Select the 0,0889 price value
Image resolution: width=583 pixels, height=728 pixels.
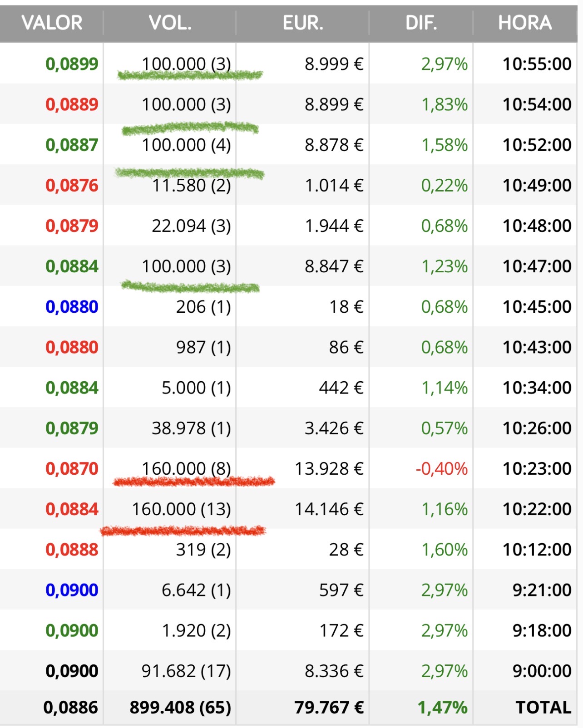pos(72,104)
